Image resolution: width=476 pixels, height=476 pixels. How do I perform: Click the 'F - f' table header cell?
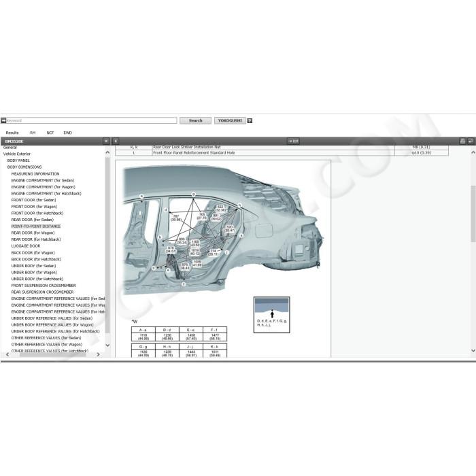coord(215,330)
